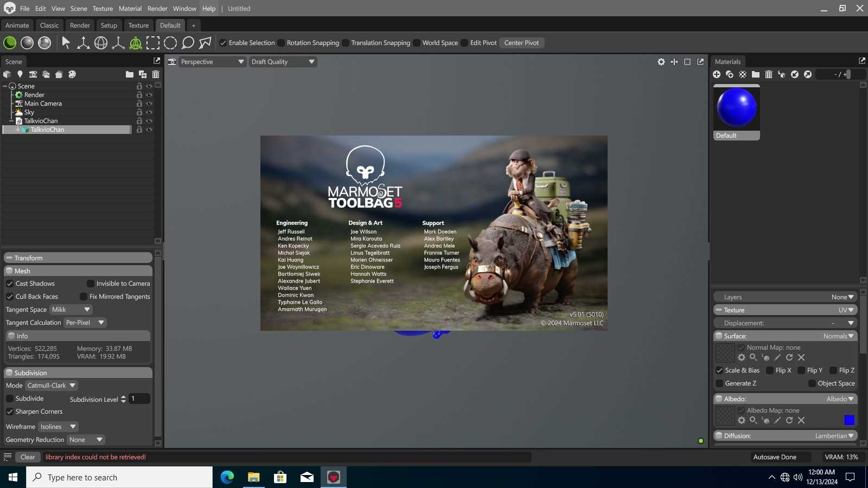Enable Fix Mirrored Tangents
Image resolution: width=868 pixels, height=488 pixels.
pos(84,297)
